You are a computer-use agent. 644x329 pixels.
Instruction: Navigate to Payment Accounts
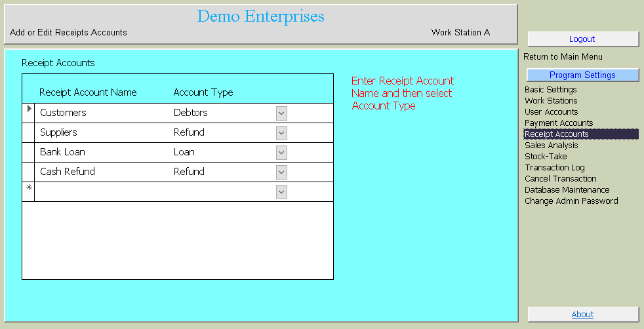coord(559,123)
